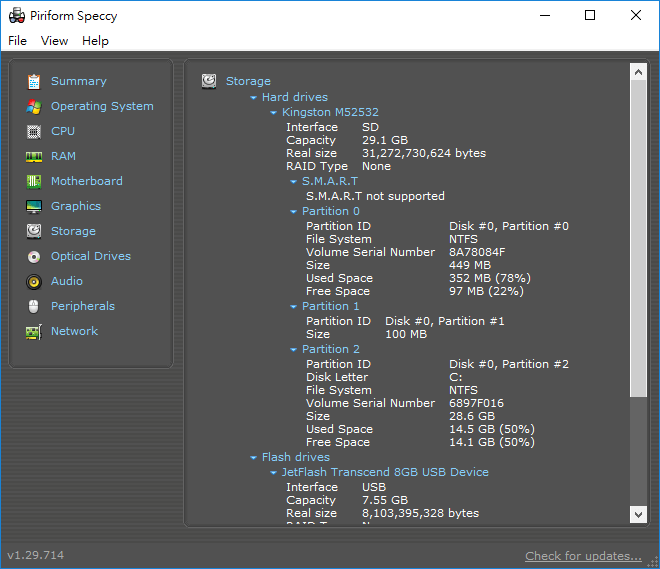Image resolution: width=660 pixels, height=569 pixels.
Task: Open the Help menu
Action: click(x=95, y=41)
